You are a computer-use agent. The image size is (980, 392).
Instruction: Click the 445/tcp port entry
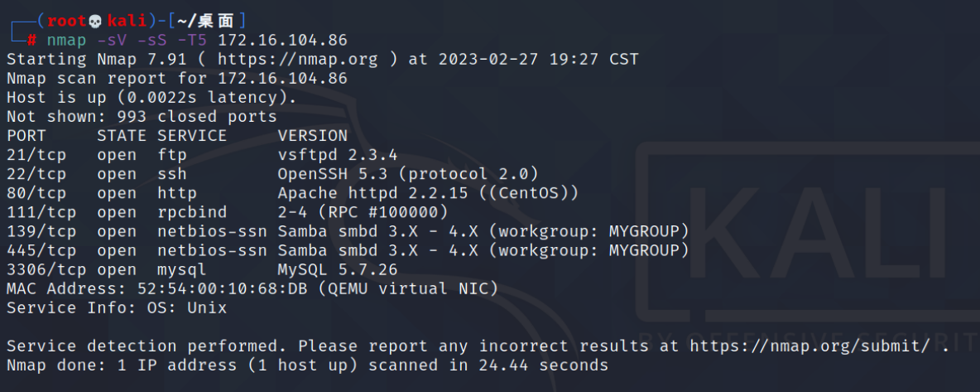click(x=41, y=251)
